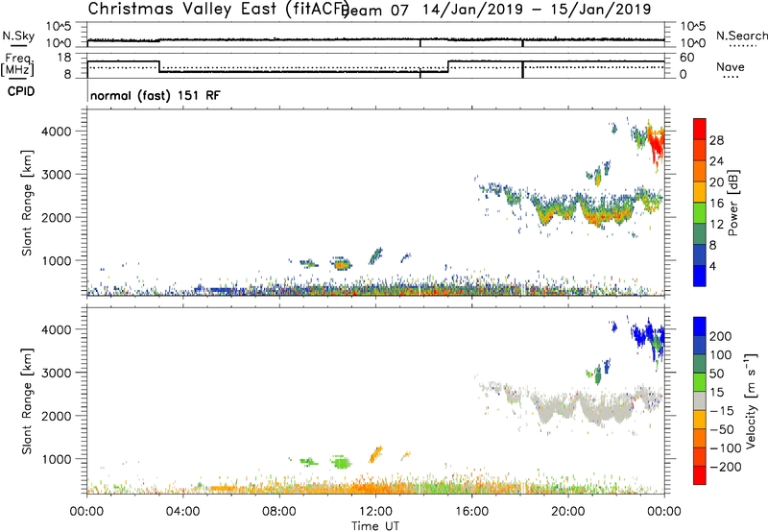Click the '4000' range tick in the Power panel

tap(56, 132)
